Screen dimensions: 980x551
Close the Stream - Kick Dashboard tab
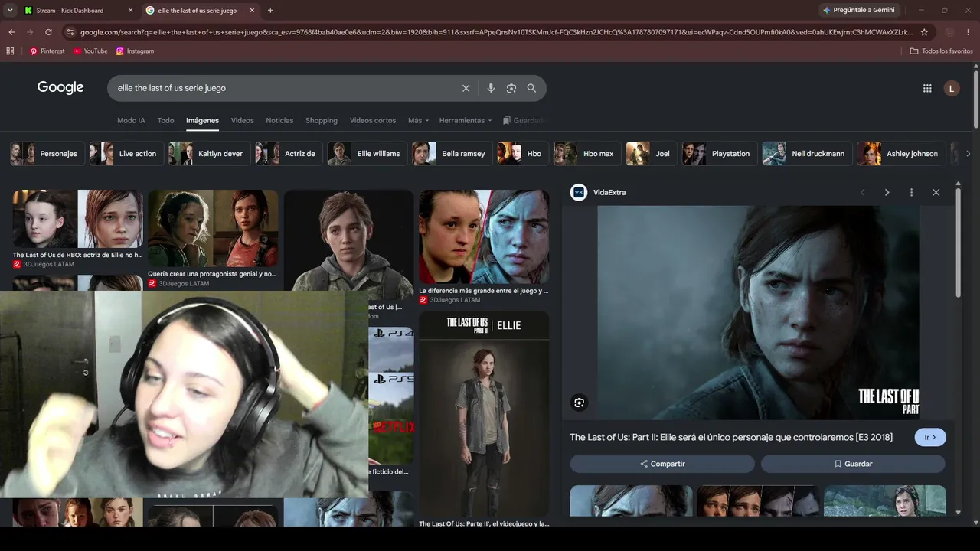130,11
